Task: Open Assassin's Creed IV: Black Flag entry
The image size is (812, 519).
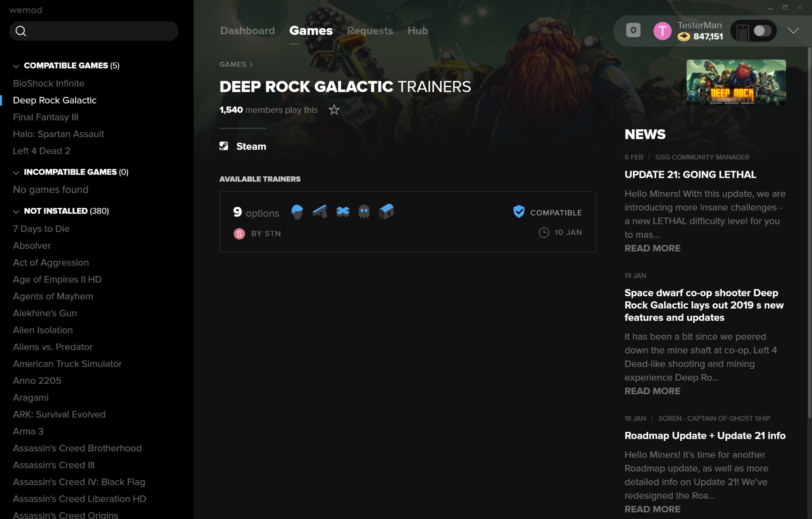Action: pos(79,482)
